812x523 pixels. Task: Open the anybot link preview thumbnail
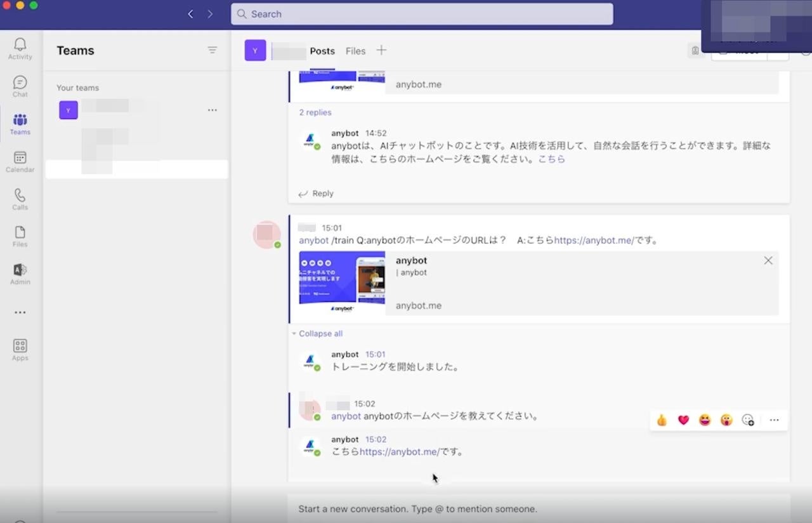pos(342,283)
